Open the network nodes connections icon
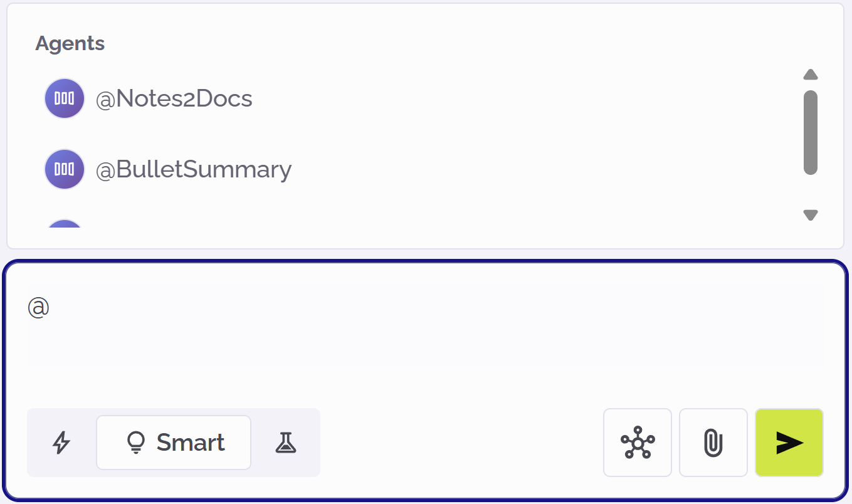 [637, 443]
